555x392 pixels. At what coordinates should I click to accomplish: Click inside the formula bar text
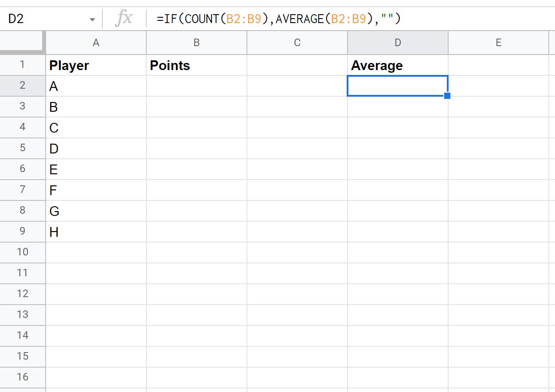(x=279, y=19)
